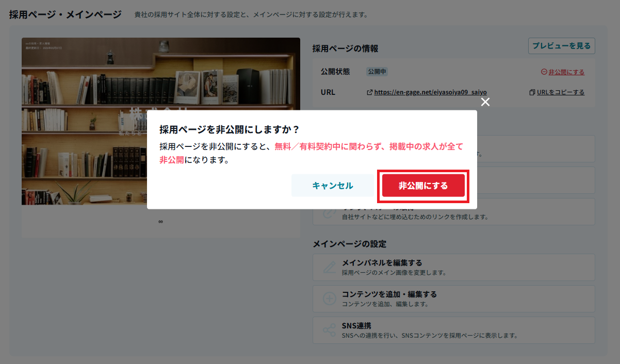This screenshot has width=620, height=364.
Task: Click the share icon for SNS連携
Action: pyautogui.click(x=330, y=330)
